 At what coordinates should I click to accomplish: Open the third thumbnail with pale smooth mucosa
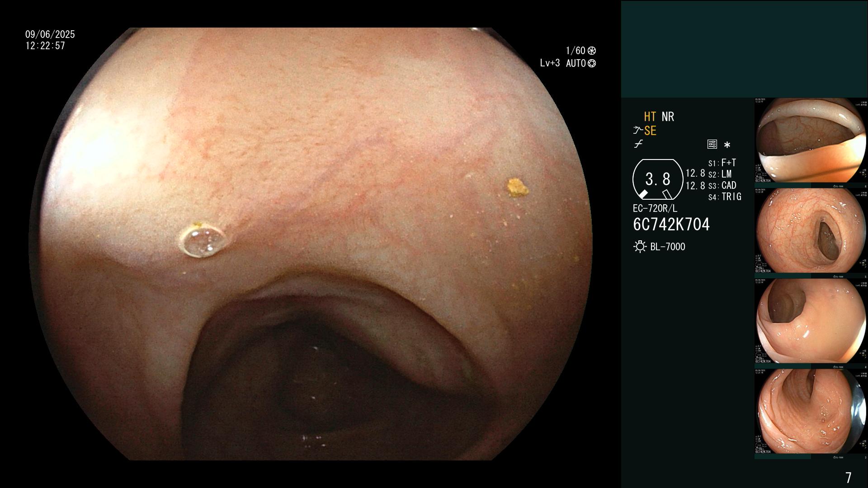pos(811,321)
